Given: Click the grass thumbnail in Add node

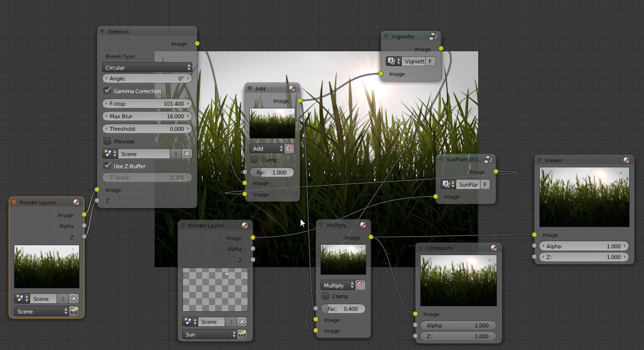Looking at the screenshot, I should click(272, 123).
